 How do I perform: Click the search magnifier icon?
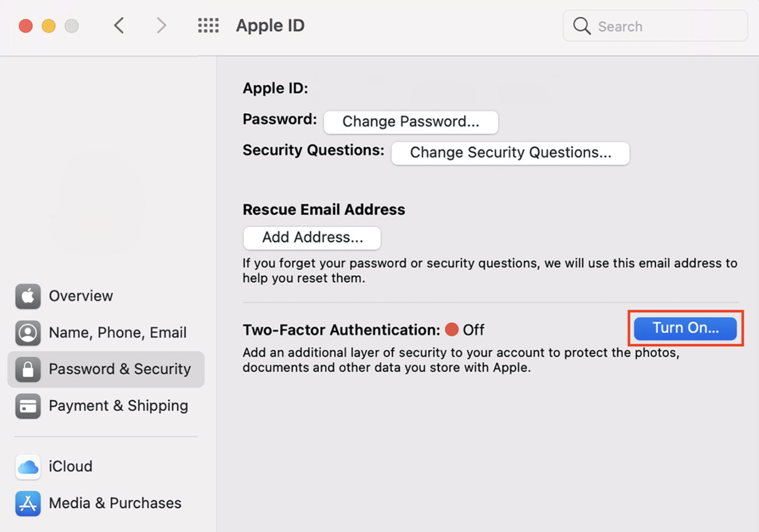582,26
